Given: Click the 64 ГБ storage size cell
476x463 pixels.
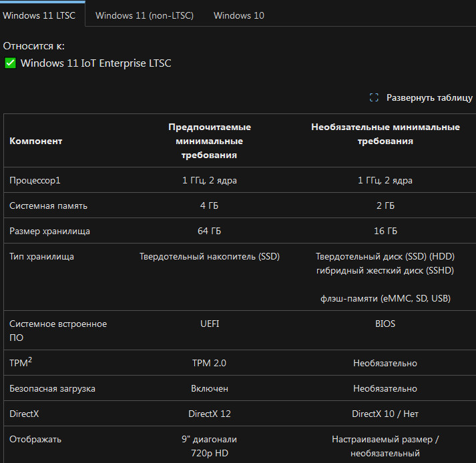Looking at the screenshot, I should tap(210, 231).
